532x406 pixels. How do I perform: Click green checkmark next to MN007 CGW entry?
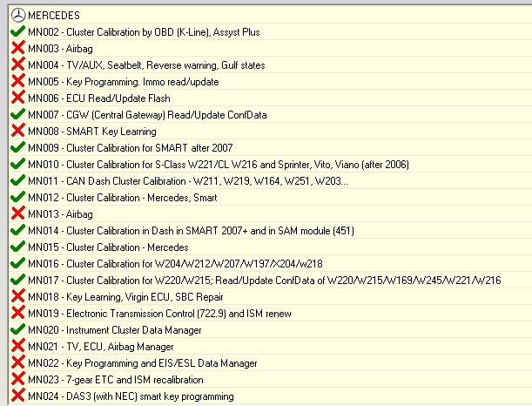click(x=17, y=114)
